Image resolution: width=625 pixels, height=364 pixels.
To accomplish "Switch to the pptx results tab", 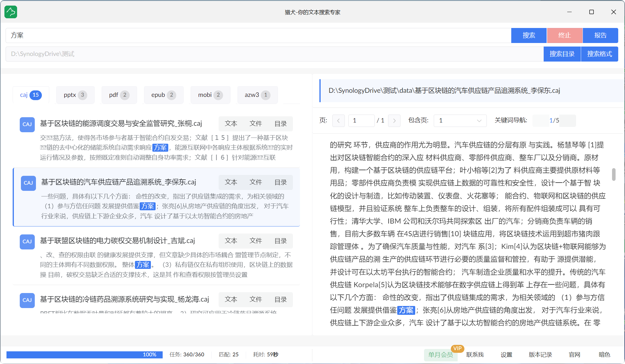I will tap(75, 95).
